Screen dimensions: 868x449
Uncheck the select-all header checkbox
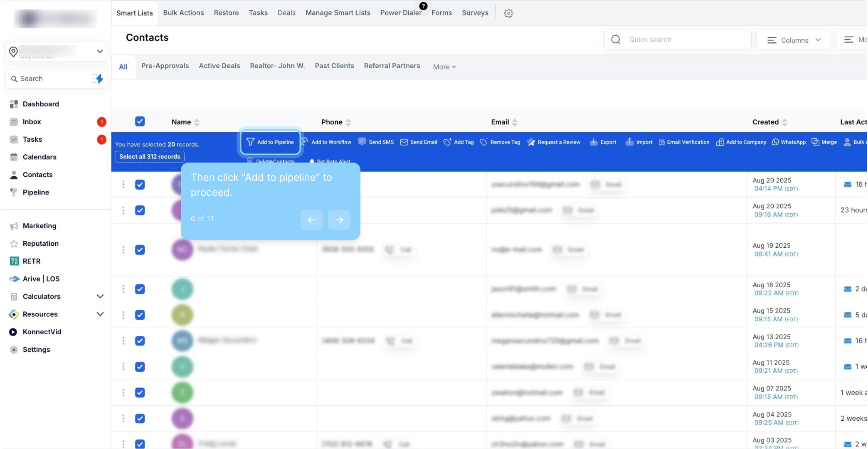[140, 121]
